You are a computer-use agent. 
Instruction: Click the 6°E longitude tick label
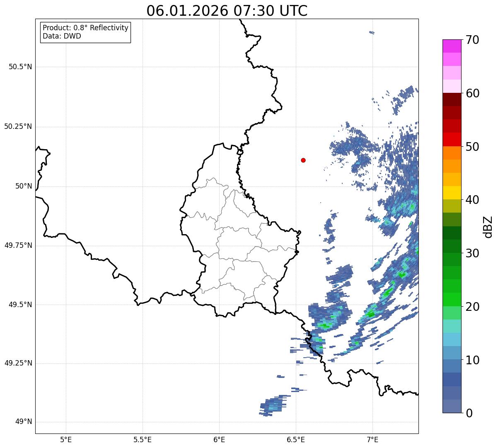point(219,440)
